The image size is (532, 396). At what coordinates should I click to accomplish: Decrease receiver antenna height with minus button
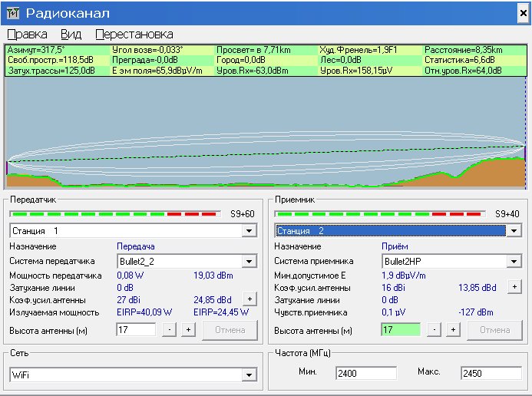(435, 330)
